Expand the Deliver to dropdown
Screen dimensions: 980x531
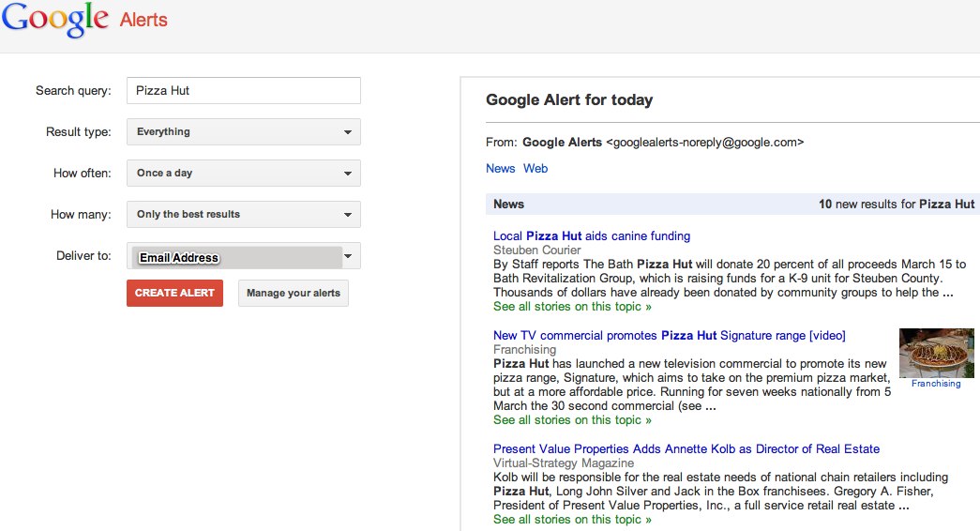coord(243,256)
